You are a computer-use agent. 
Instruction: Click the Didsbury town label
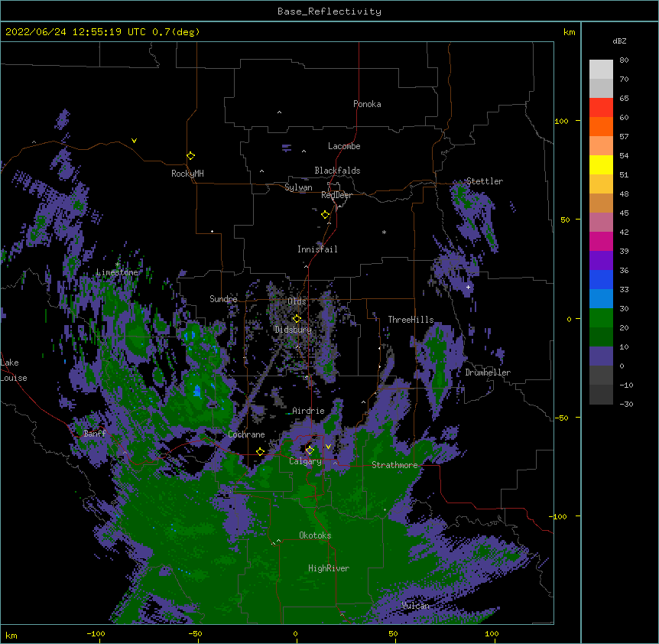coord(293,330)
